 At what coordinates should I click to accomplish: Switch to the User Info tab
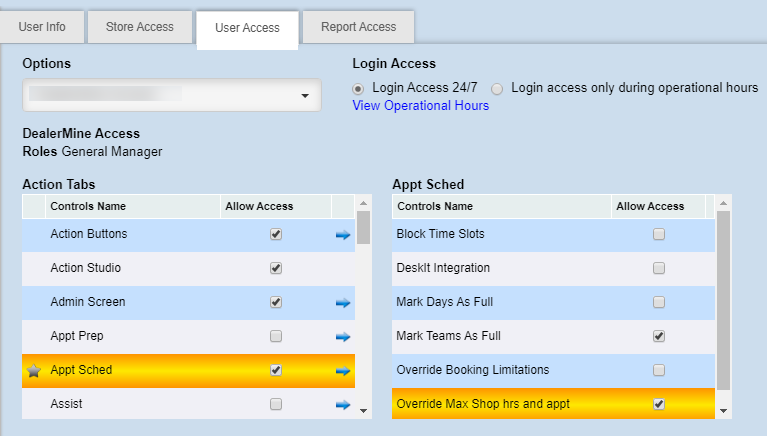[43, 27]
